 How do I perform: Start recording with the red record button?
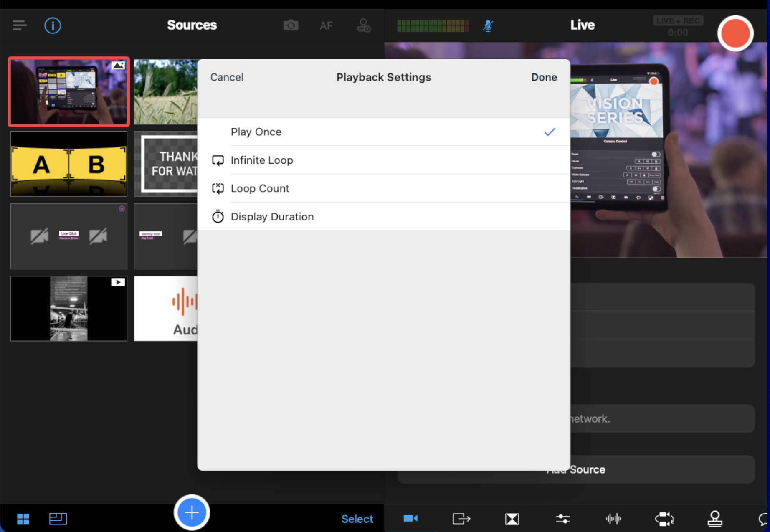(735, 33)
